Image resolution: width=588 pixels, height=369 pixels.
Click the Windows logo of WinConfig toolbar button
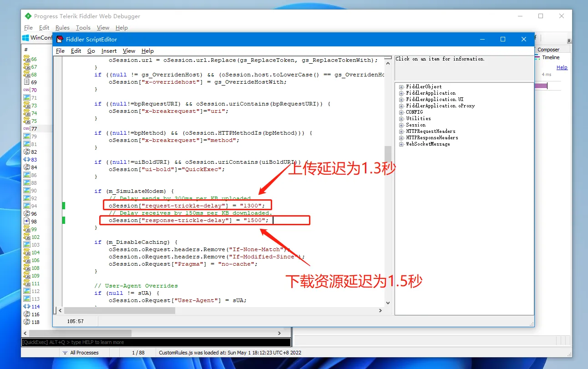(25, 38)
